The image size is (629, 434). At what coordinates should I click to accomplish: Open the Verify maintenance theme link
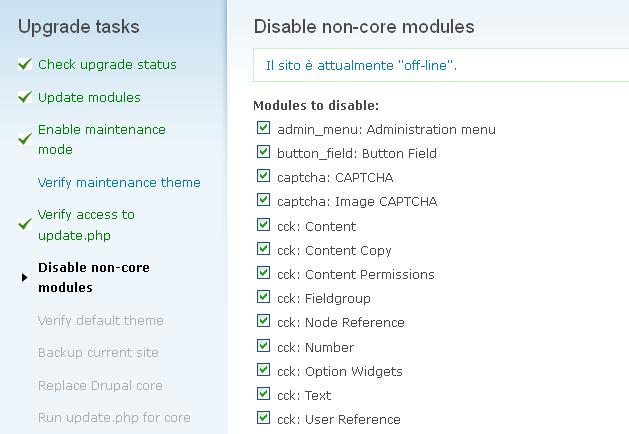click(x=119, y=183)
